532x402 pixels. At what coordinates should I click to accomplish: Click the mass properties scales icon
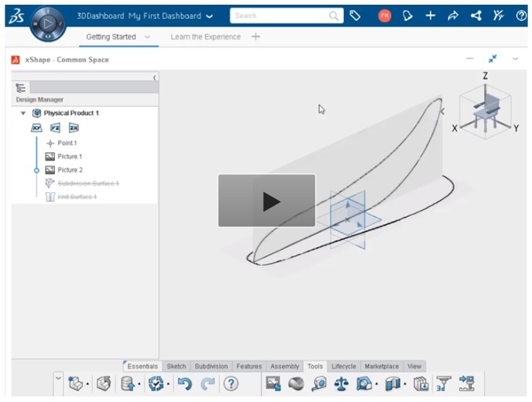point(342,384)
